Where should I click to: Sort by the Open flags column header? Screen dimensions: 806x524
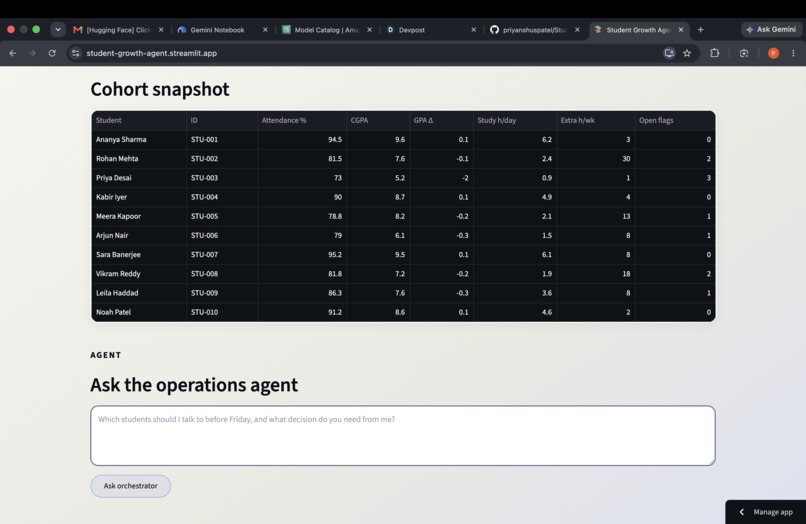(x=675, y=120)
